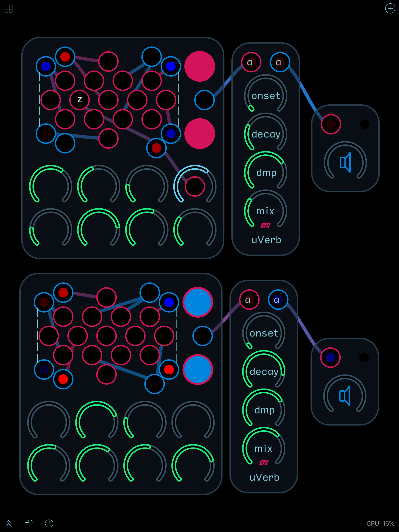Tap the STS logo on top uVerb
399x532 pixels.
pos(265,225)
